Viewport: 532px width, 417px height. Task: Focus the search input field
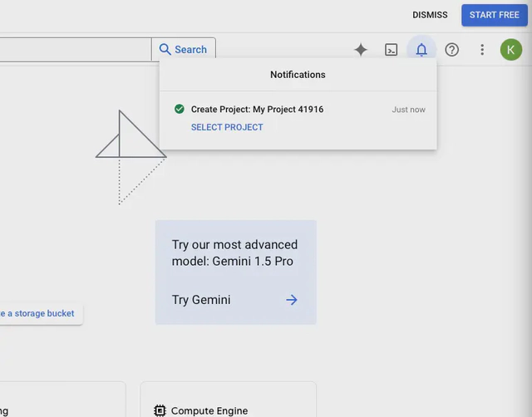click(76, 50)
